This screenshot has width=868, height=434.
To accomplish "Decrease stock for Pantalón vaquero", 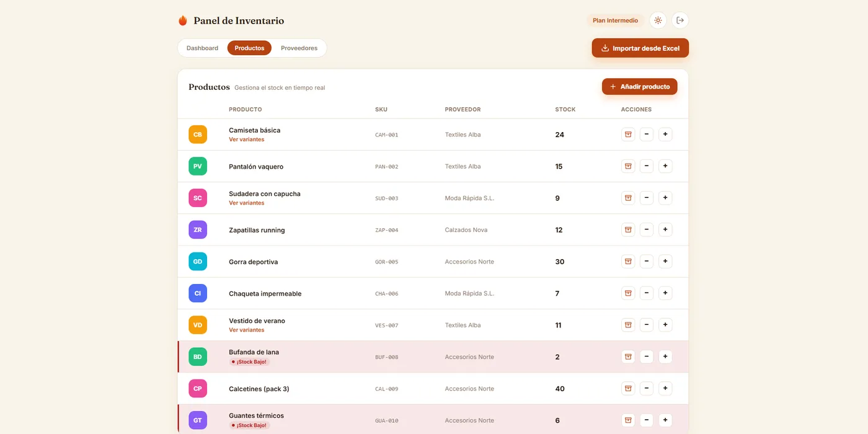I will point(647,166).
